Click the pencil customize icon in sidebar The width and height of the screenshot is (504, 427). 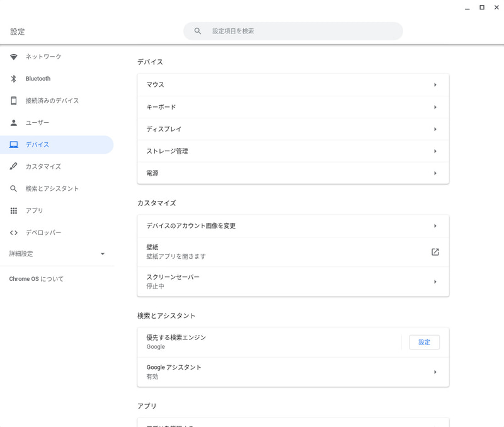[x=14, y=167]
